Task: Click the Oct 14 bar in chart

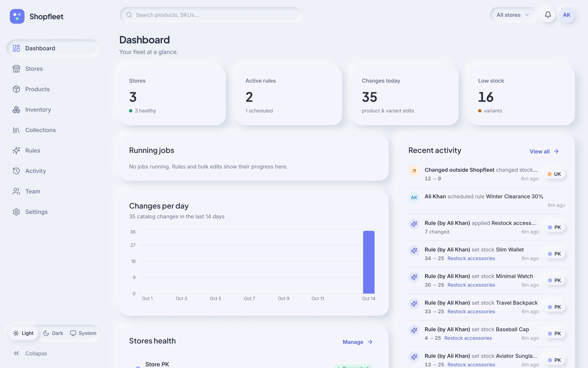Action: coord(369,262)
